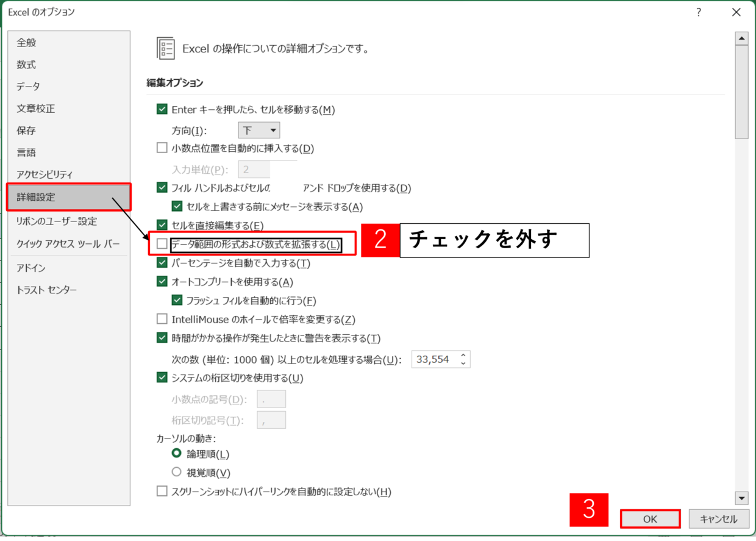Uncheck 時間がかかる操作 warning checkbox
Screen dimensions: 756x541
pyautogui.click(x=162, y=338)
